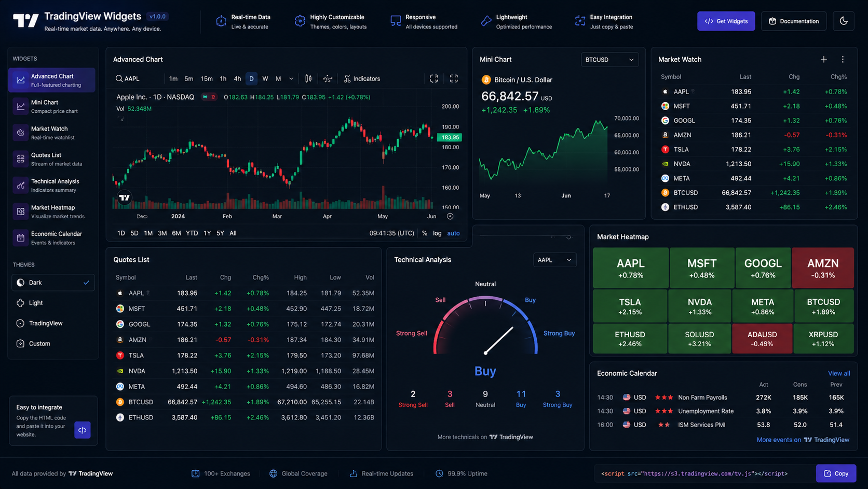Screen dimensions: 868x489
Task: Add symbol with plus icon in Market Watch
Action: (823, 59)
